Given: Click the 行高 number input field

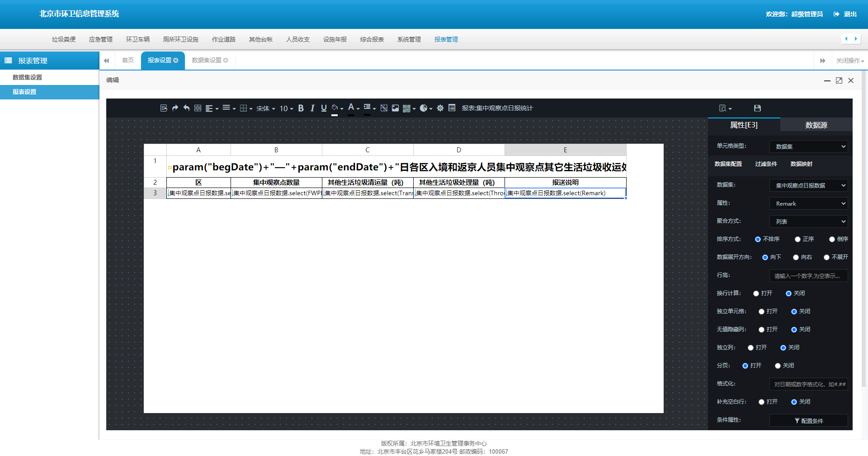Looking at the screenshot, I should (808, 276).
